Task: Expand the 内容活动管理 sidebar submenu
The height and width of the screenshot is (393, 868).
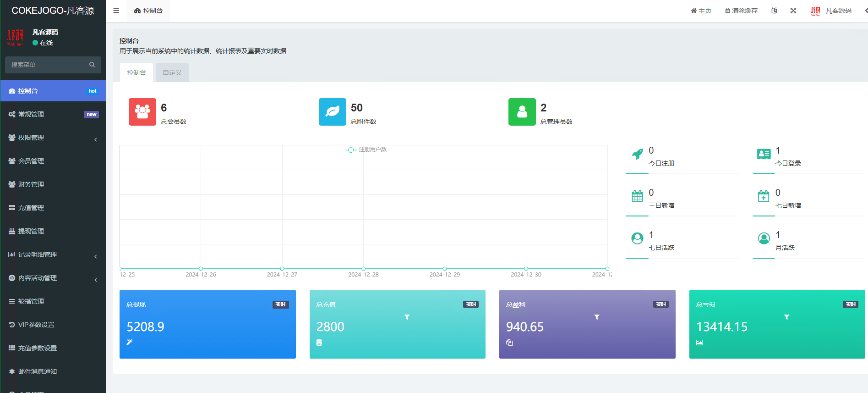Action: pos(53,278)
